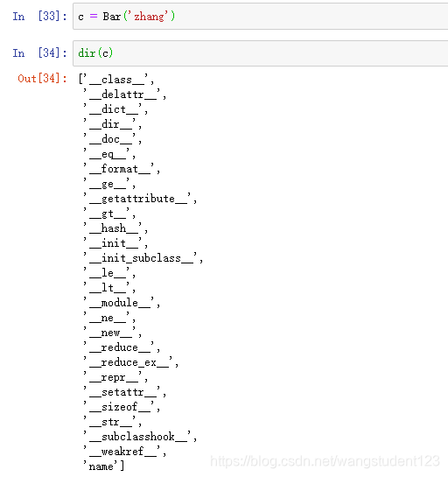Click '__dict__' in the output list
The width and height of the screenshot is (448, 477).
point(113,109)
